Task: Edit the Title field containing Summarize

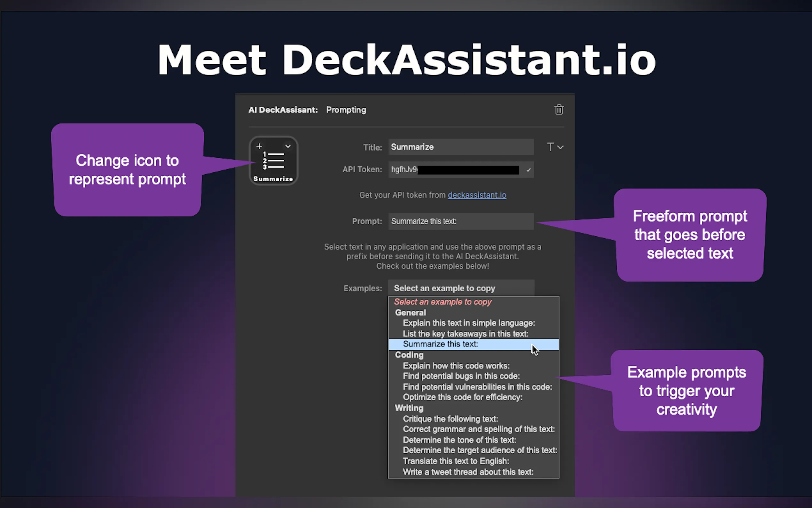Action: point(461,147)
